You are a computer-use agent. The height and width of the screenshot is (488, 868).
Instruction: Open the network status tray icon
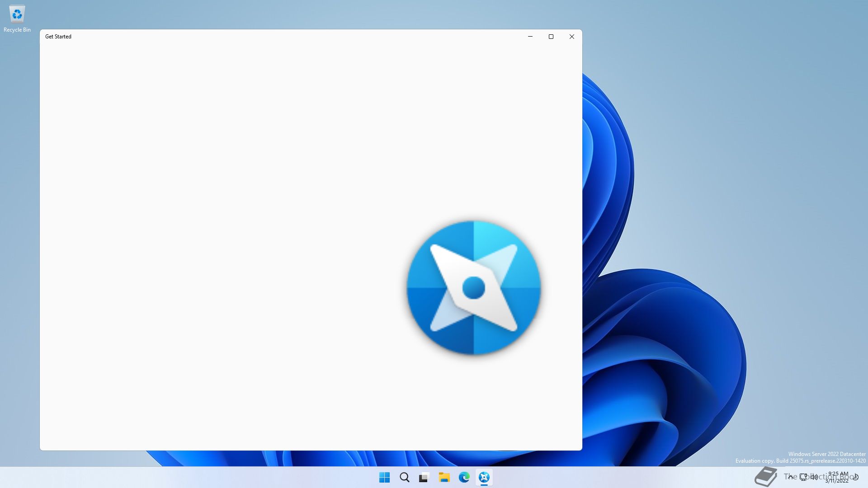(803, 477)
